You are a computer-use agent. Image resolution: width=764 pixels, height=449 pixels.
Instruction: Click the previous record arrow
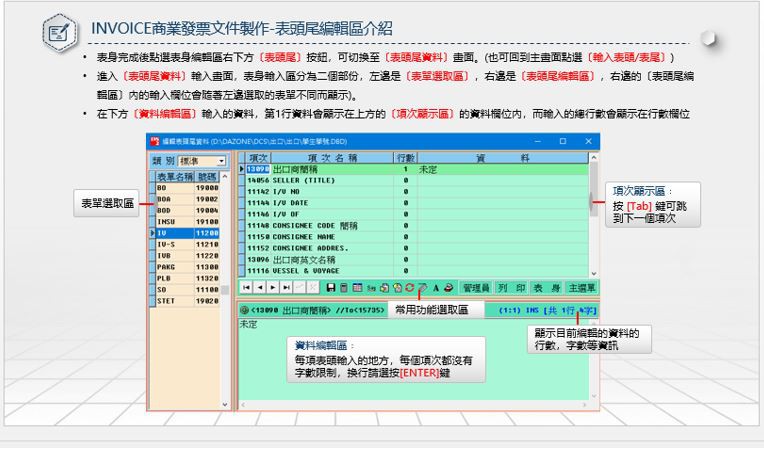click(x=260, y=287)
